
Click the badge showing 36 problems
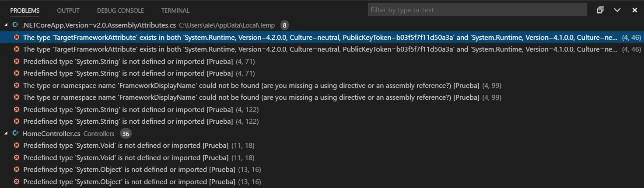(x=126, y=134)
